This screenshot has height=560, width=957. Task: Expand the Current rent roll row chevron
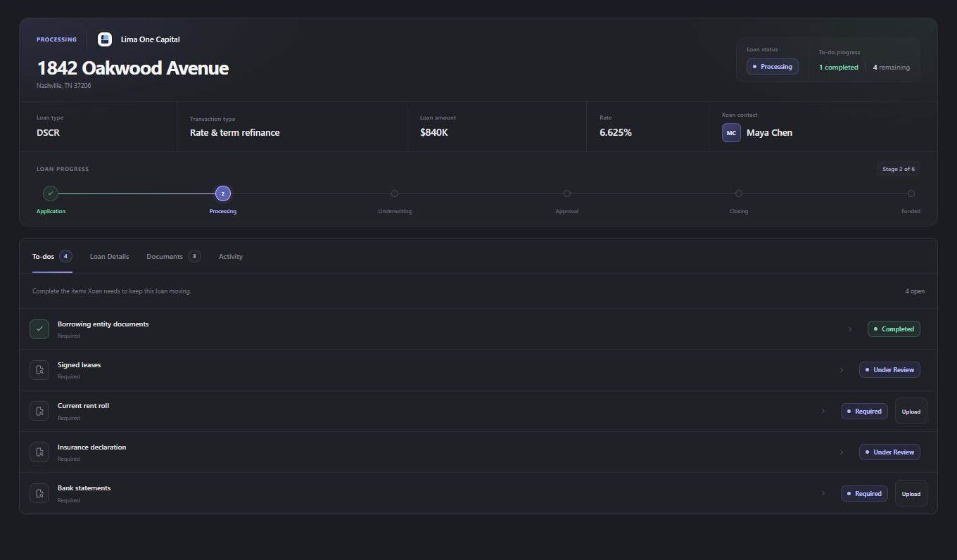[x=823, y=411]
